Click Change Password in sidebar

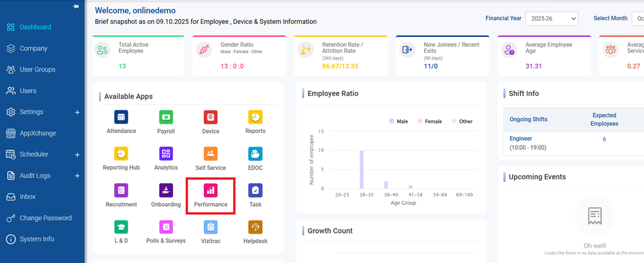pos(45,218)
